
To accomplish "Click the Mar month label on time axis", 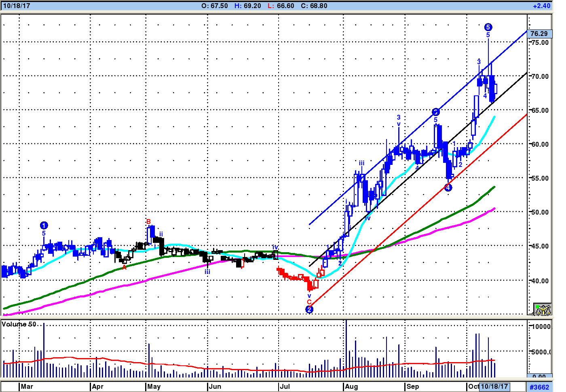I will (x=27, y=386).
